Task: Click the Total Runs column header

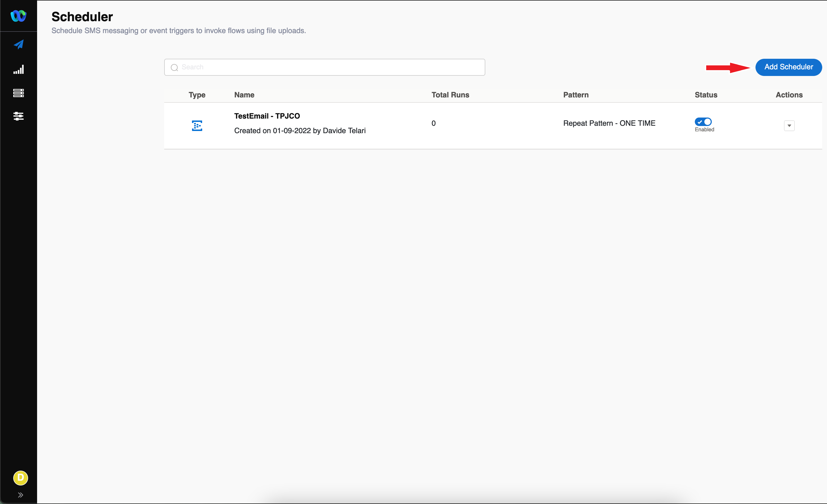Action: [x=450, y=95]
